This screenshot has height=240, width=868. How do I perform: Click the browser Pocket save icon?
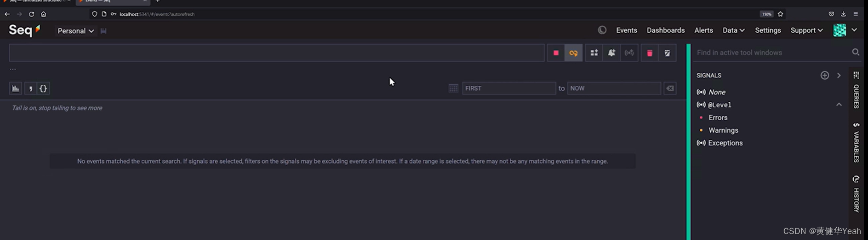(831, 14)
